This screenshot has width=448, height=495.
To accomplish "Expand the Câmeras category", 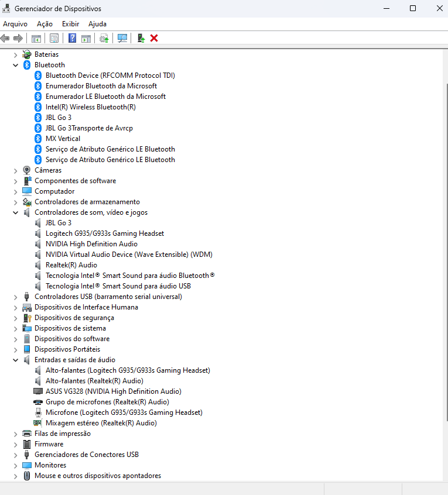I will pos(15,170).
